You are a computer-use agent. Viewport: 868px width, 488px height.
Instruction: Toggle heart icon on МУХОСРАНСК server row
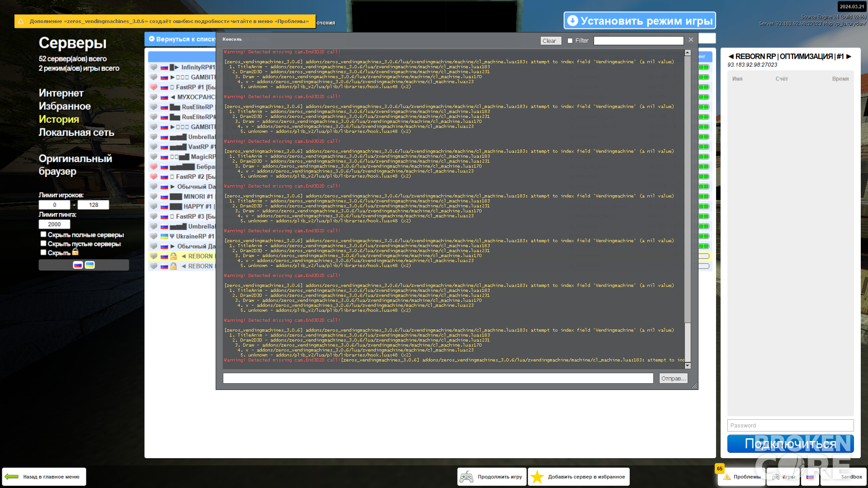[154, 97]
